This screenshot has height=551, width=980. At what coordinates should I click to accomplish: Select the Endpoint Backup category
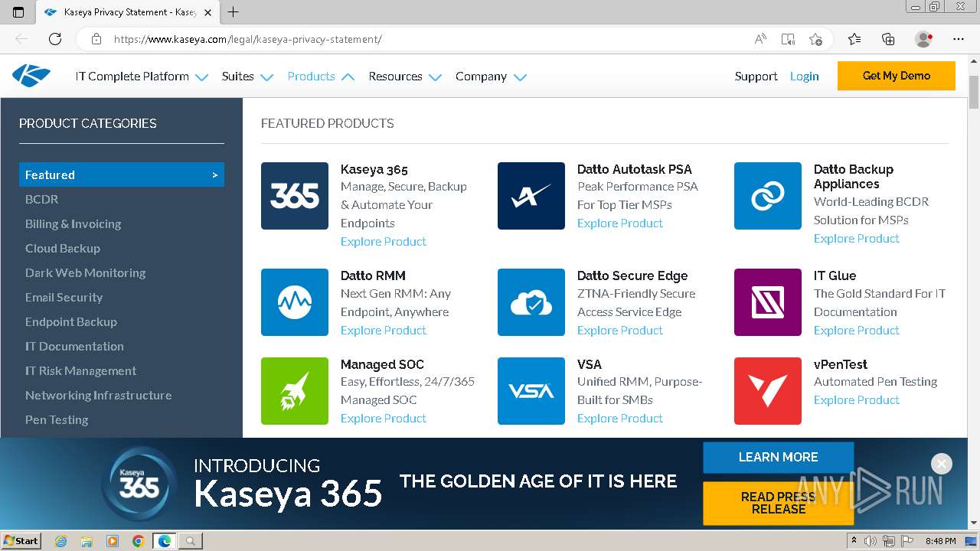[x=71, y=321]
